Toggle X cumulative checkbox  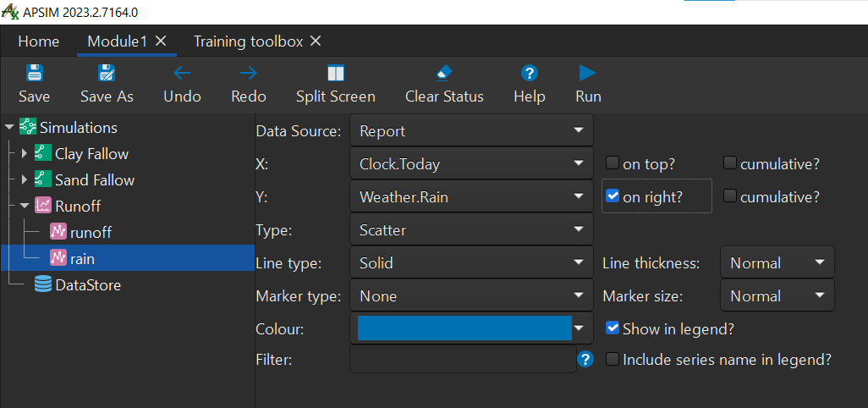pyautogui.click(x=730, y=163)
